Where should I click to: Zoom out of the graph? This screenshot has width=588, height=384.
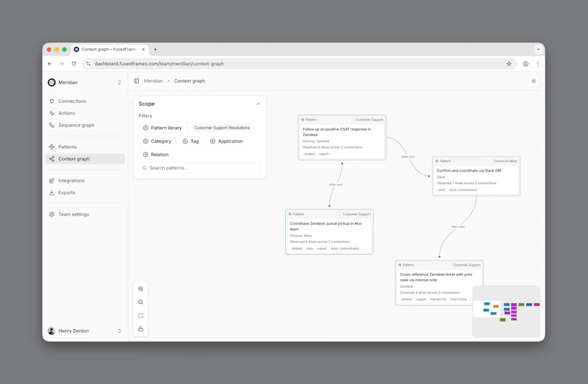(x=140, y=303)
